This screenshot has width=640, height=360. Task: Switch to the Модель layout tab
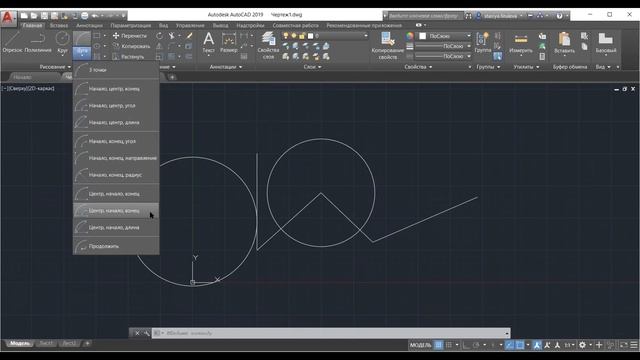pyautogui.click(x=19, y=343)
